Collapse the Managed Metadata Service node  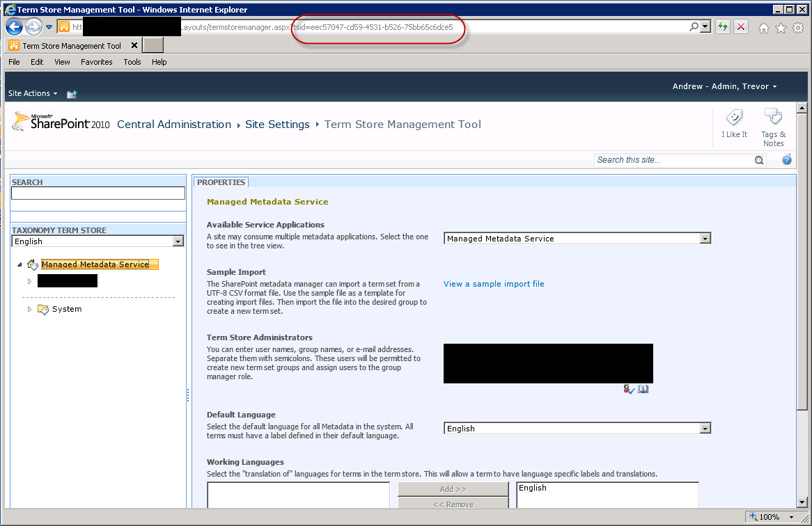19,264
